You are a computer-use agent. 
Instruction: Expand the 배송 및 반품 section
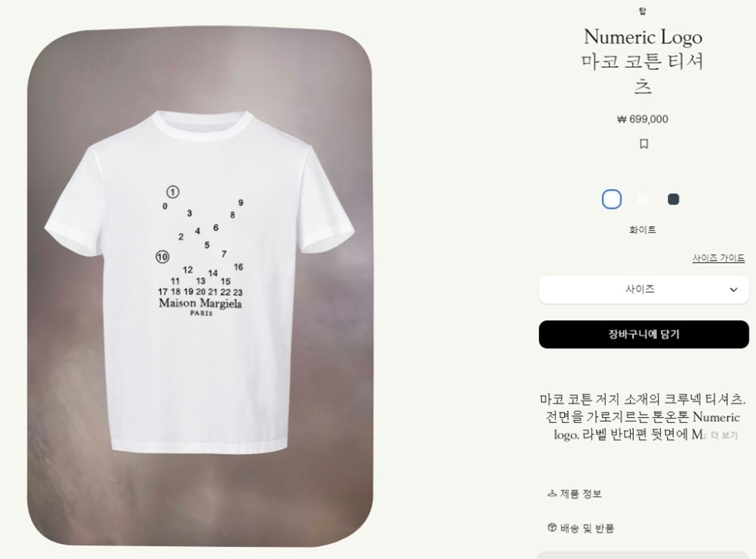581,528
